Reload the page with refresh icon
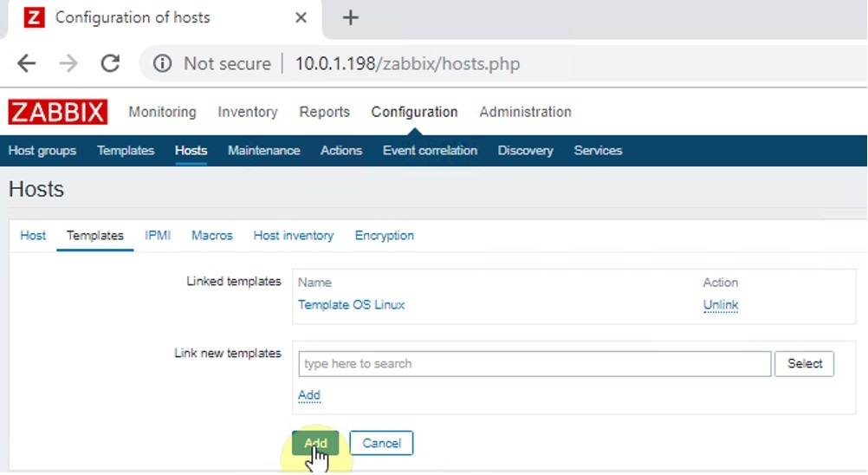Viewport: 868px width, 475px height. tap(110, 63)
